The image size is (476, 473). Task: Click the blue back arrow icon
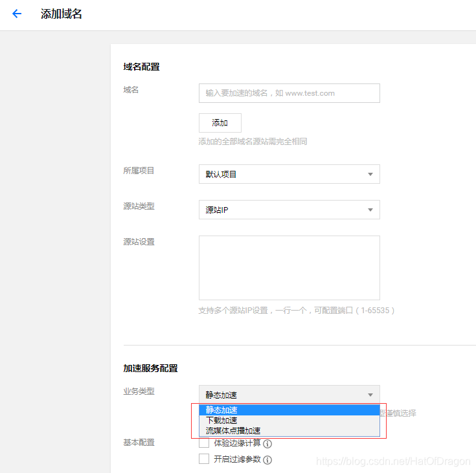point(17,14)
